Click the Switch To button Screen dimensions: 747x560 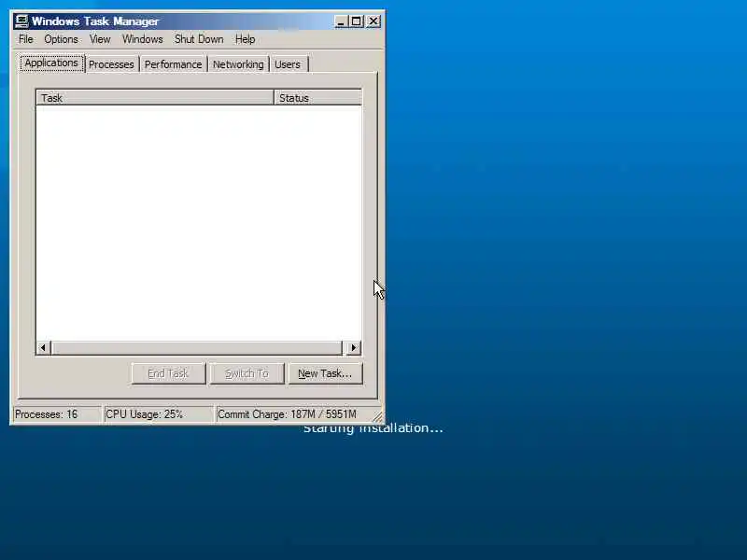(247, 374)
